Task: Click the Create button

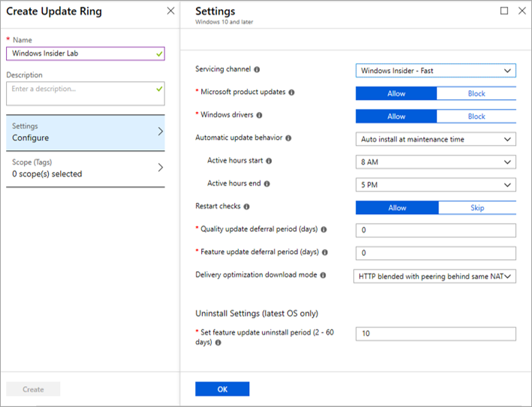Action: coord(33,389)
